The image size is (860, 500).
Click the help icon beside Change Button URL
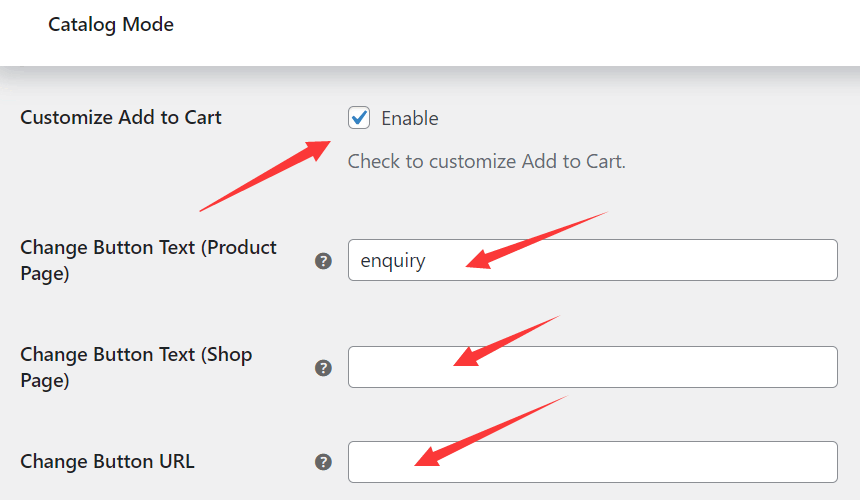tap(323, 462)
